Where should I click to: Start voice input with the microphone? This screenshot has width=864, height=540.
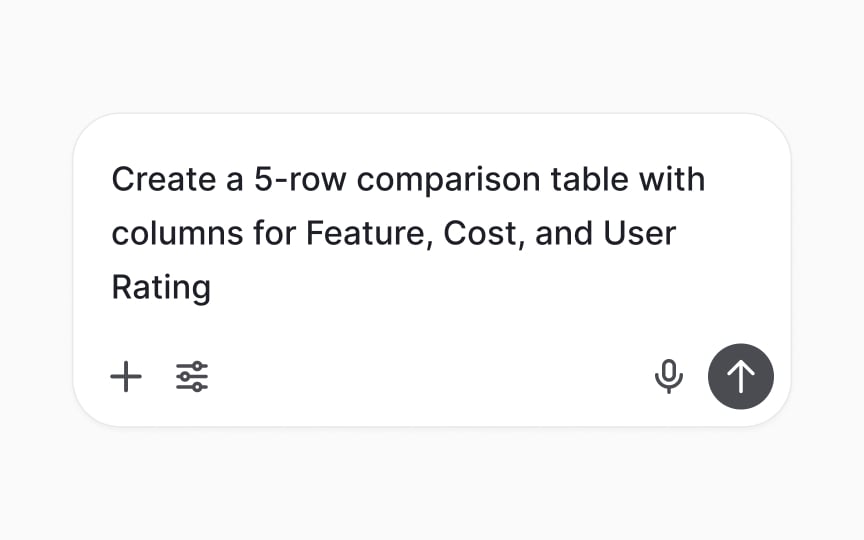pos(669,377)
